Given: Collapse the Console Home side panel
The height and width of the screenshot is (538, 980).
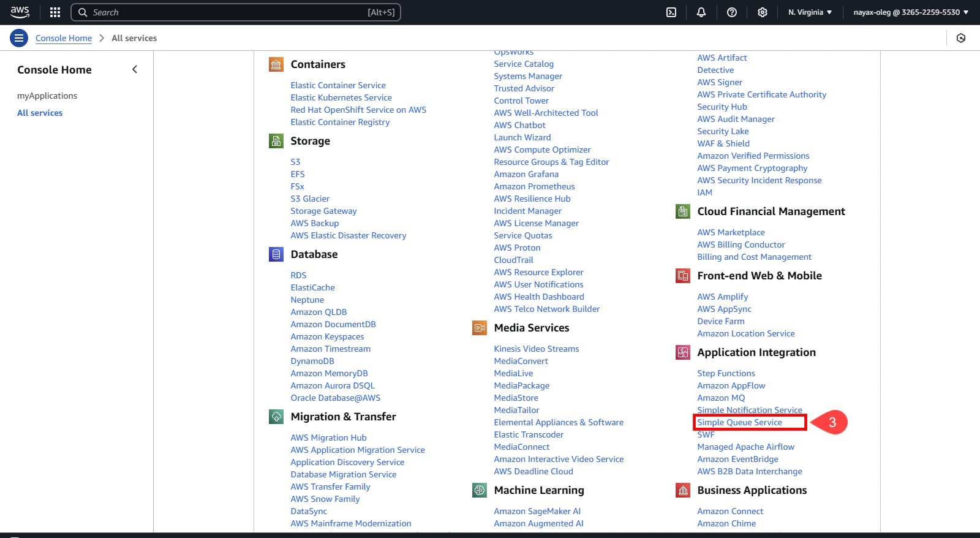Looking at the screenshot, I should pyautogui.click(x=135, y=70).
